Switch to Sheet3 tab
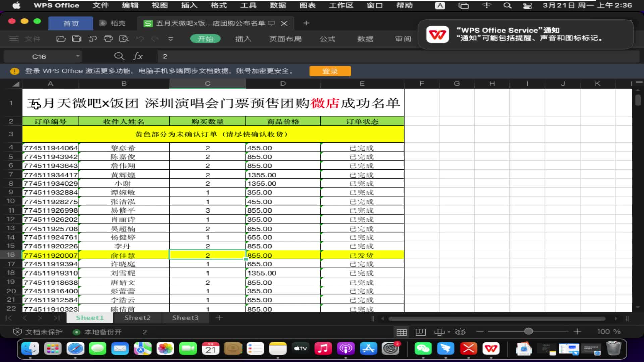The image size is (644, 362). (x=185, y=318)
